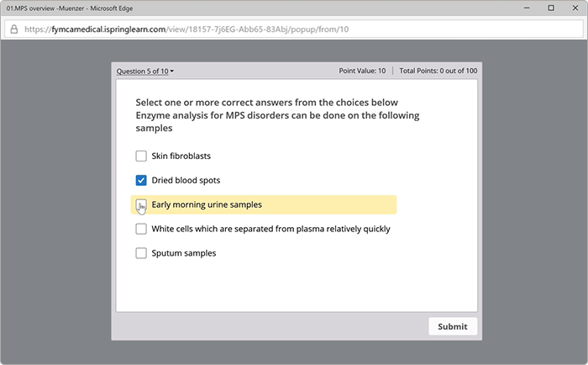Select the Skin fibroblasts answer label
The height and width of the screenshot is (365, 588).
[181, 156]
